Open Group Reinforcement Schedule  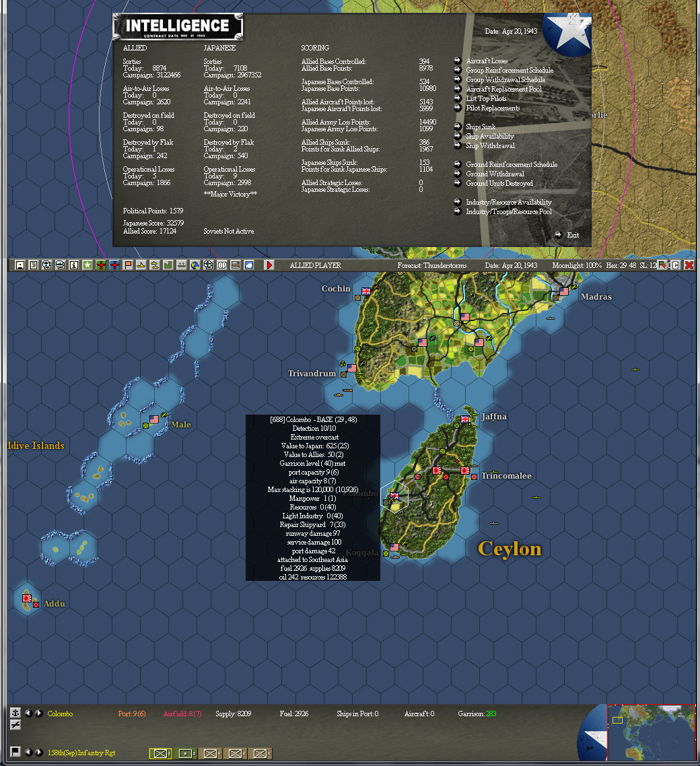(510, 70)
